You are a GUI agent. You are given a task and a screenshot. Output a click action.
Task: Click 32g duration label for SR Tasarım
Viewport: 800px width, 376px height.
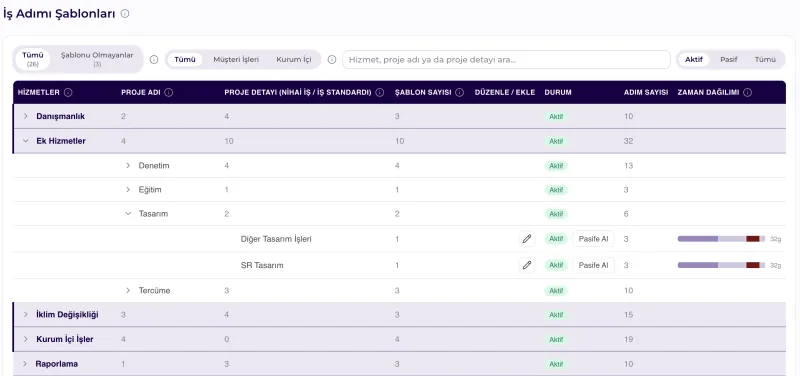[x=776, y=265]
